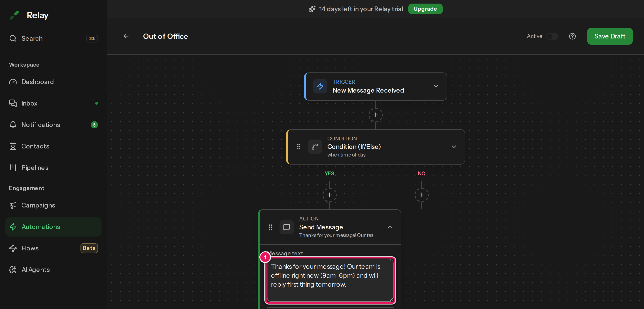The height and width of the screenshot is (309, 644).
Task: Click the Send Message drag handle
Action: click(271, 227)
